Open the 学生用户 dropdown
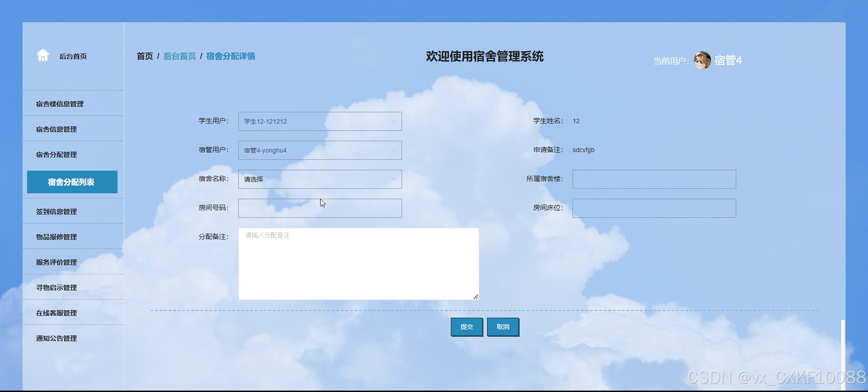Screen dimensions: 868x392 point(320,121)
